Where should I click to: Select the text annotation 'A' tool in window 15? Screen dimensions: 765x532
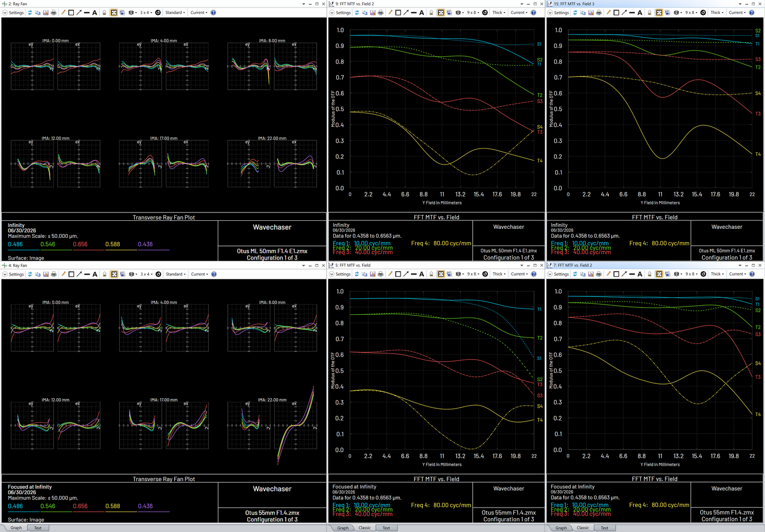[640, 12]
